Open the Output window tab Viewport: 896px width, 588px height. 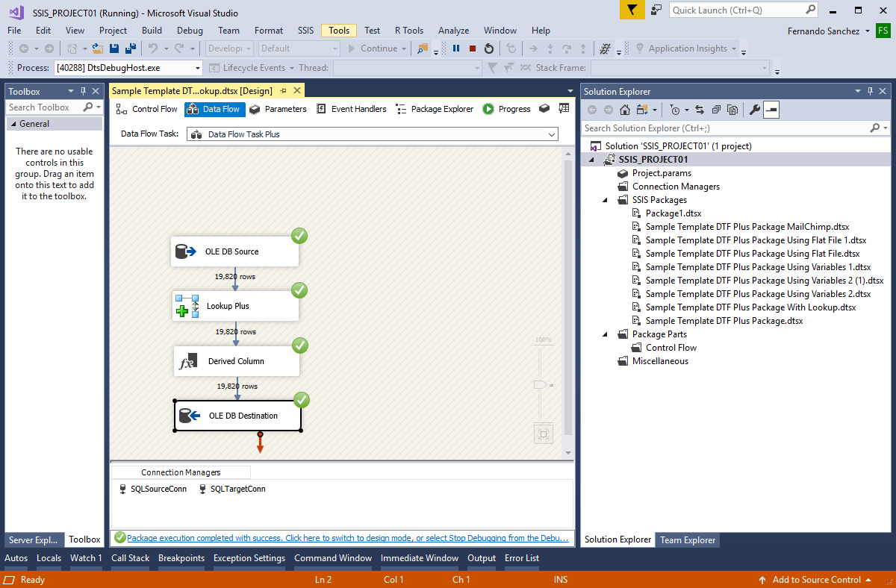482,558
